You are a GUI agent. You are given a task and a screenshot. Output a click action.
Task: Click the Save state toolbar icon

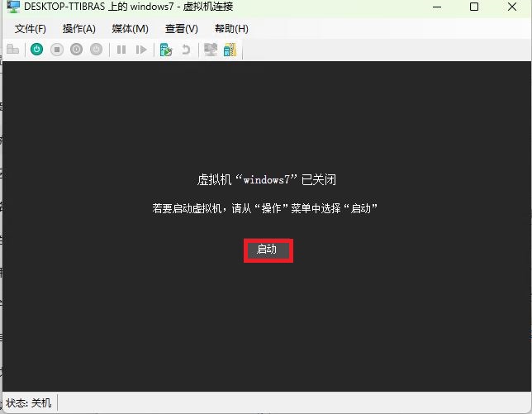tap(97, 50)
